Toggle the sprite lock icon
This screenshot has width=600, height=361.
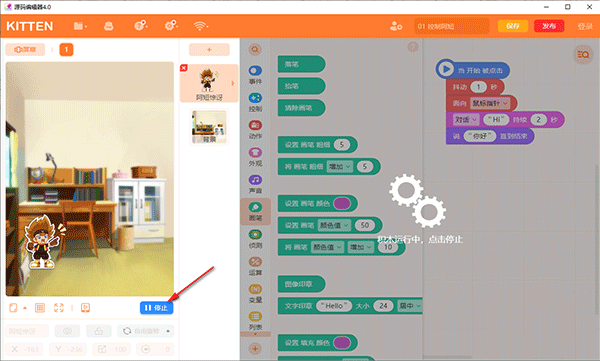[x=99, y=331]
